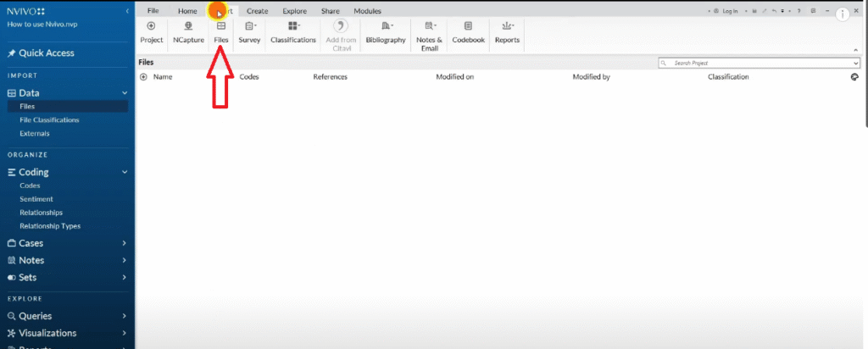Image resolution: width=868 pixels, height=349 pixels.
Task: Sort by the References column header
Action: point(330,77)
